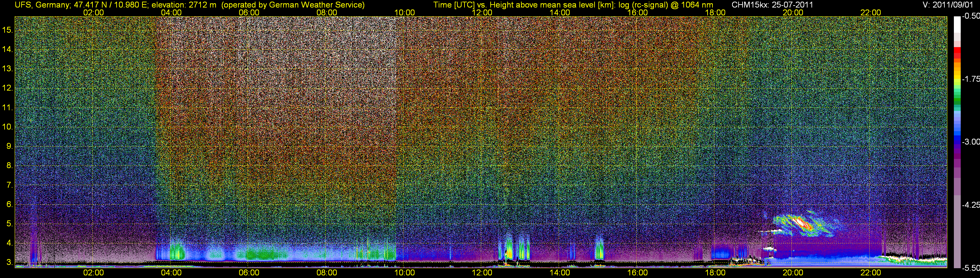This screenshot has width=980, height=278.
Task: Select the '14:00' label on top time axis
Action: point(560,12)
